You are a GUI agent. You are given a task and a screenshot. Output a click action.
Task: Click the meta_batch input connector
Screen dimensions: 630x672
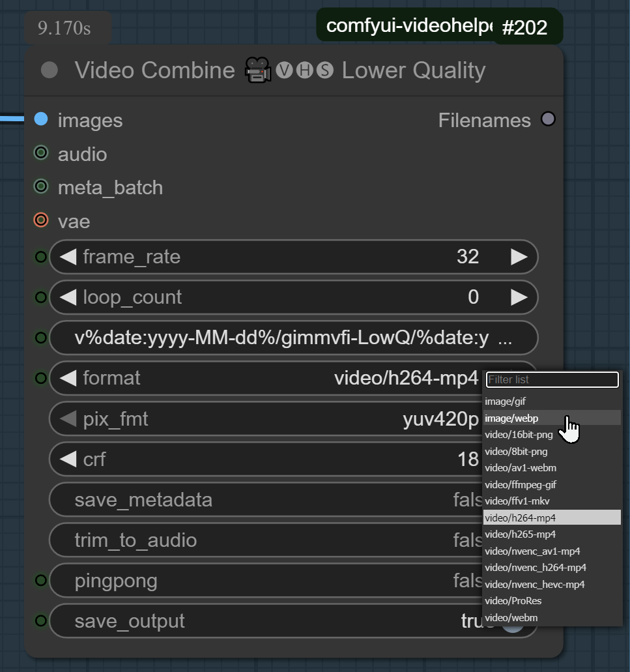[x=41, y=186]
